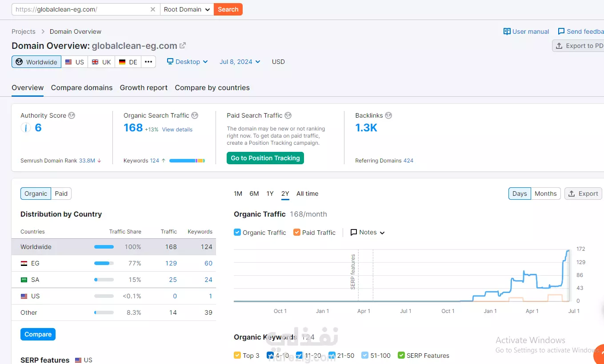Open more countries ellipsis menu
Image resolution: width=604 pixels, height=364 pixels.
point(148,62)
